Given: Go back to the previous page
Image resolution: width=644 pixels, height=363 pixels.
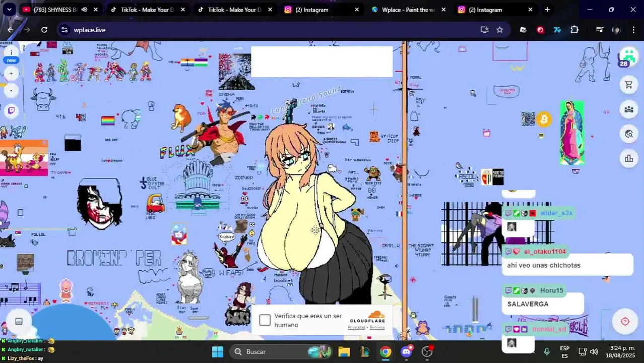Looking at the screenshot, I should (x=11, y=30).
